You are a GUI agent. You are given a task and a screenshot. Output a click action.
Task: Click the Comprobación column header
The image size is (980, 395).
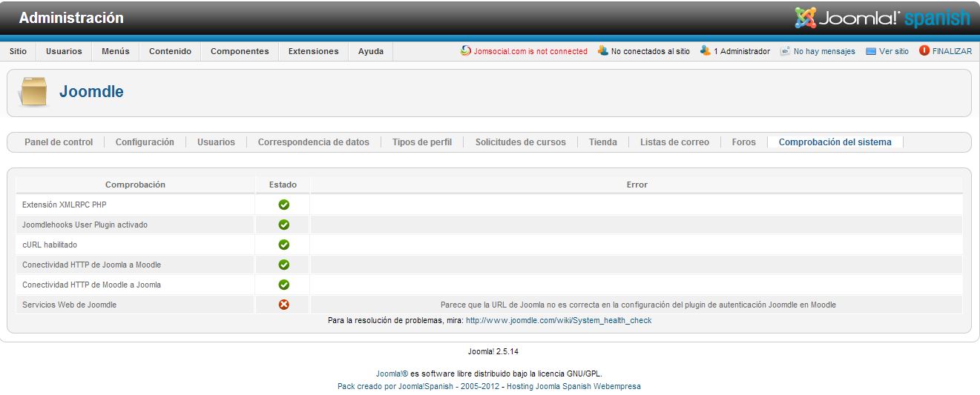tap(135, 185)
